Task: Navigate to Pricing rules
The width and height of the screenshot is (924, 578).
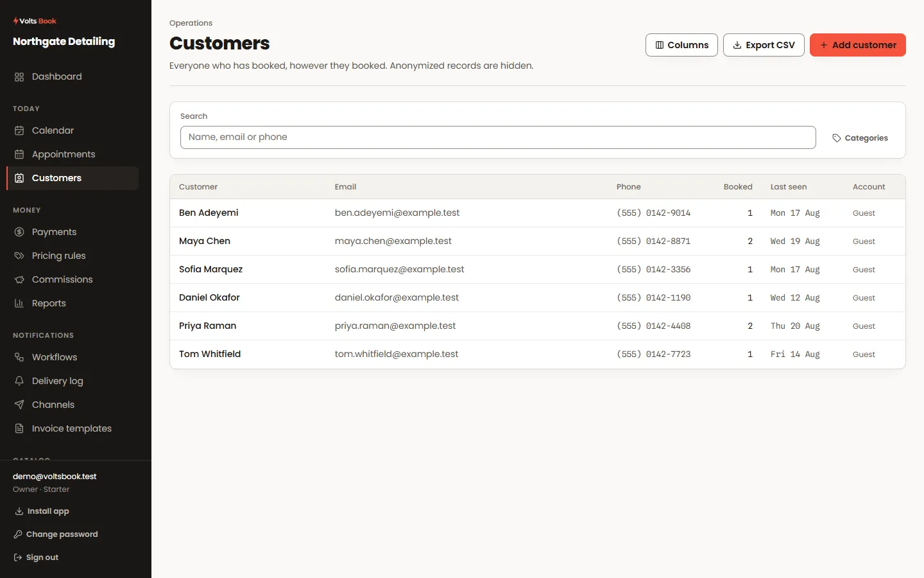Action: 73,256
